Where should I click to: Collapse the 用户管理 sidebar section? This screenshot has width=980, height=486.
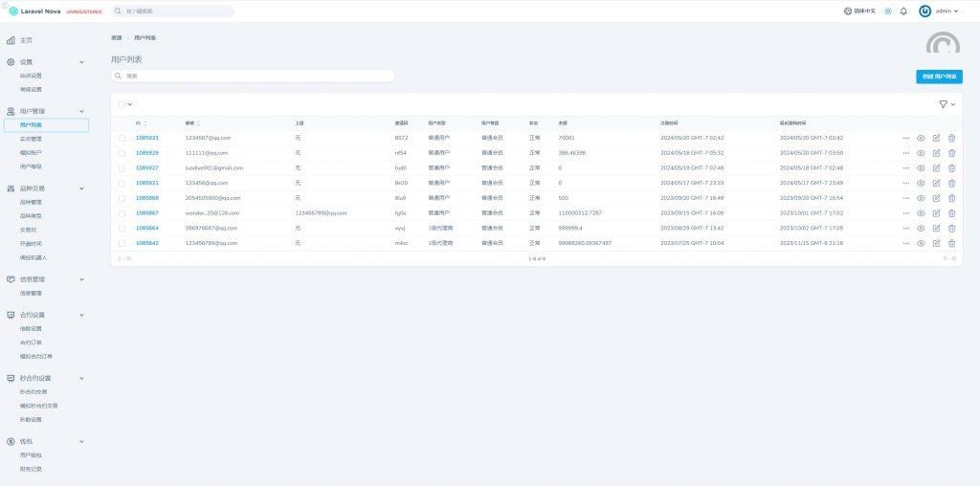(81, 111)
